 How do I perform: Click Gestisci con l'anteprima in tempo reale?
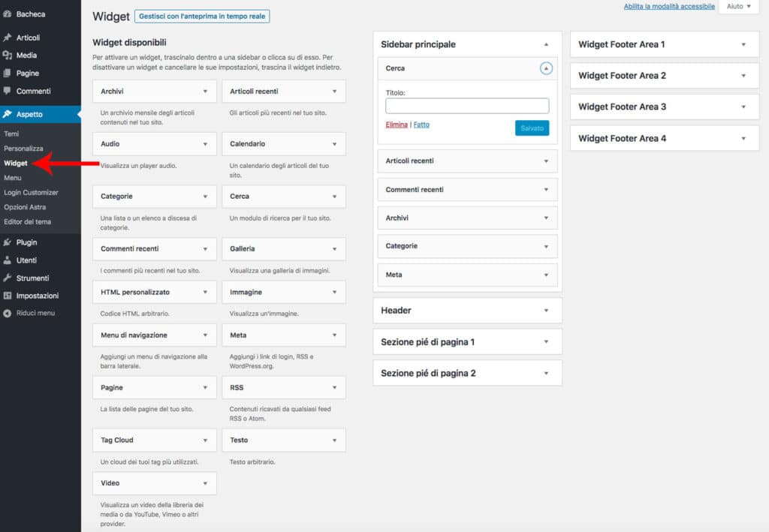pos(201,15)
